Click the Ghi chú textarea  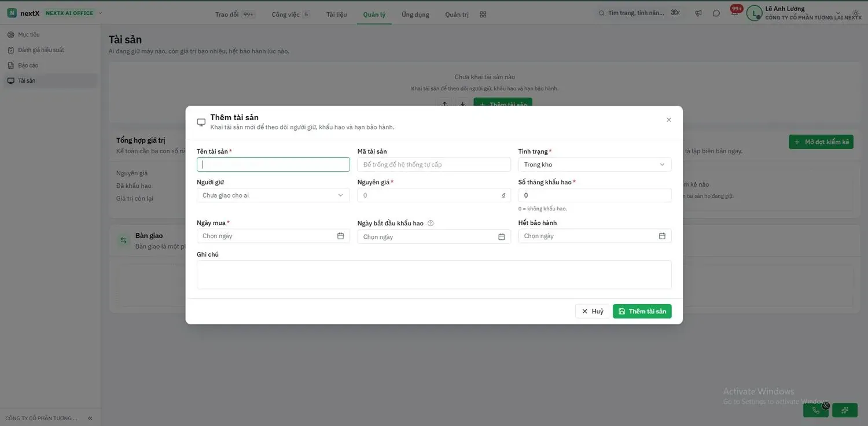tap(434, 275)
